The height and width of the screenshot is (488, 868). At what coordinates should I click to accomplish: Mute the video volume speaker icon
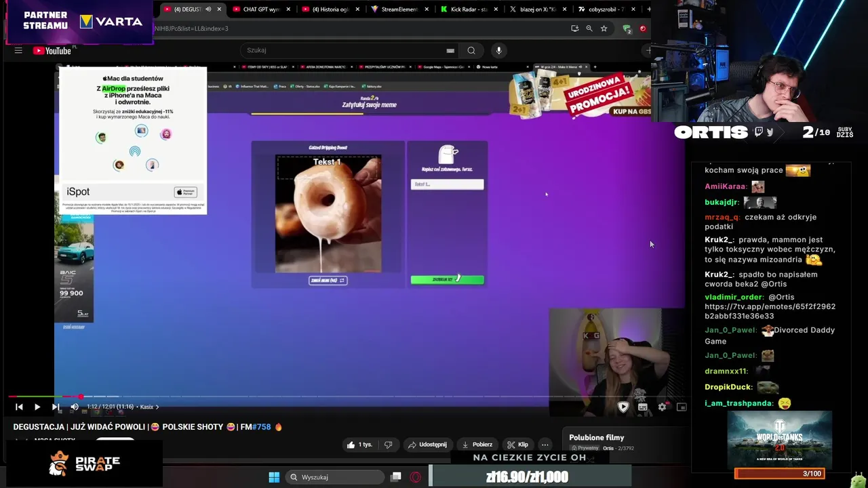click(75, 407)
